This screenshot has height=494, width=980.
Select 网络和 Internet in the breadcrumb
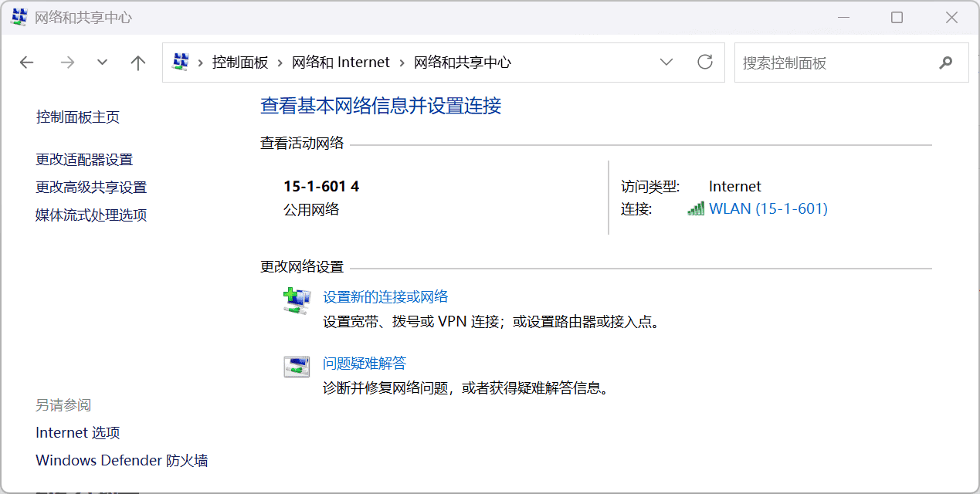[341, 63]
